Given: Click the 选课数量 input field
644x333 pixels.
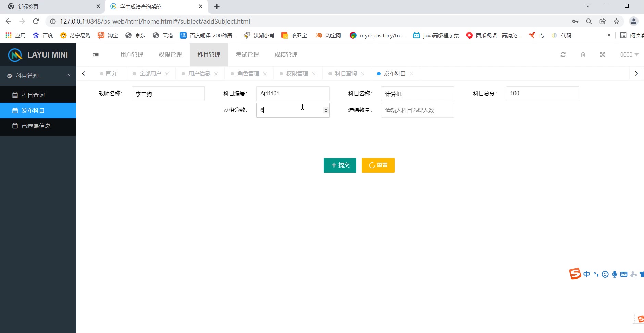Looking at the screenshot, I should pyautogui.click(x=417, y=110).
